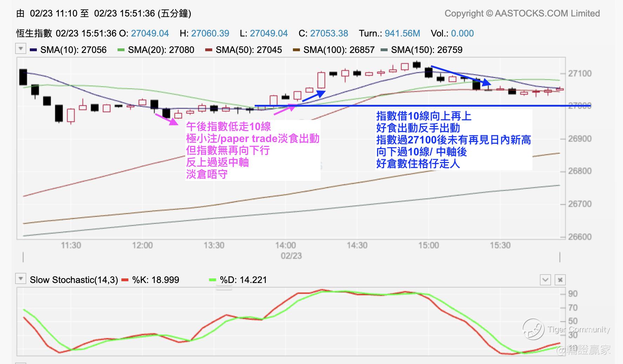Click the 26900 price axis label
The width and height of the screenshot is (623, 364).
[580, 139]
